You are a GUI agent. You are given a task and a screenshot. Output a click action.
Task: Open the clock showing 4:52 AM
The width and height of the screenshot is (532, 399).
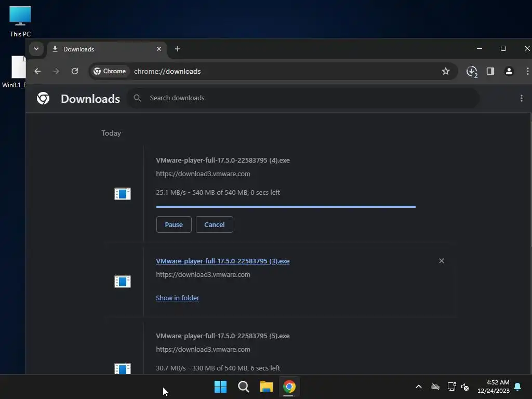494,387
